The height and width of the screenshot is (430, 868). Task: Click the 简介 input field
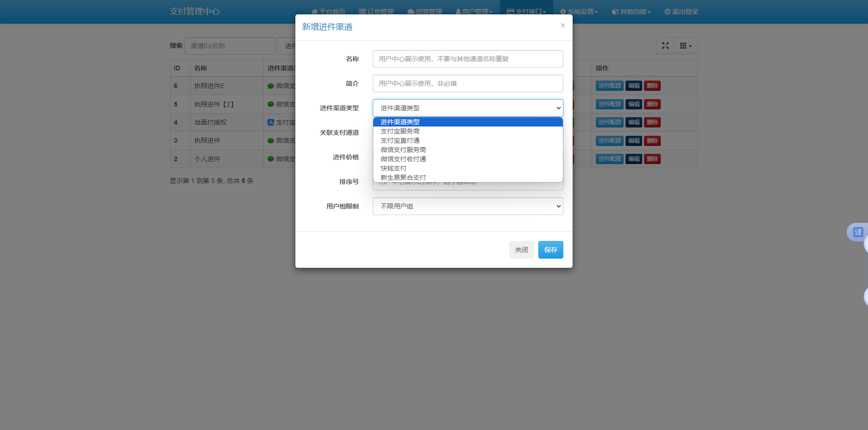468,83
